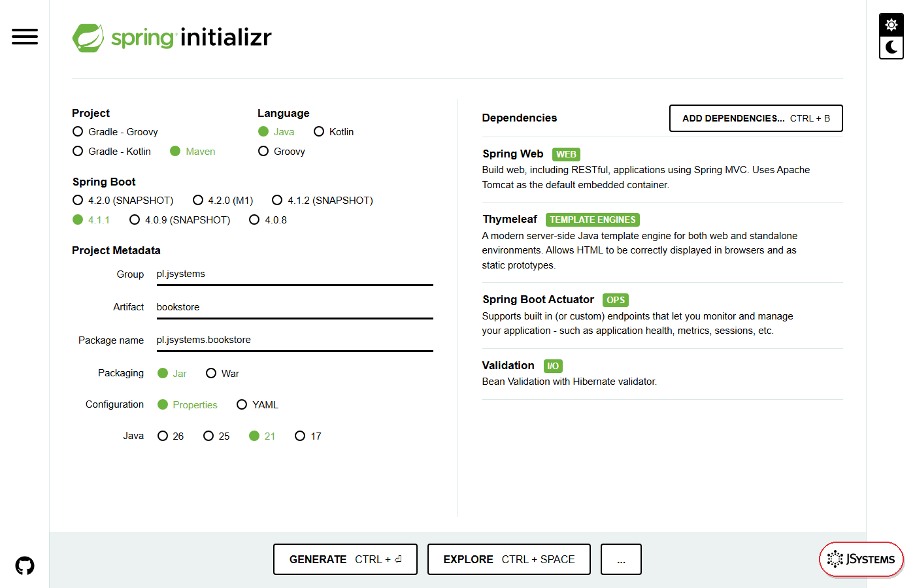
Task: Click the I/O category tag
Action: coord(553,367)
